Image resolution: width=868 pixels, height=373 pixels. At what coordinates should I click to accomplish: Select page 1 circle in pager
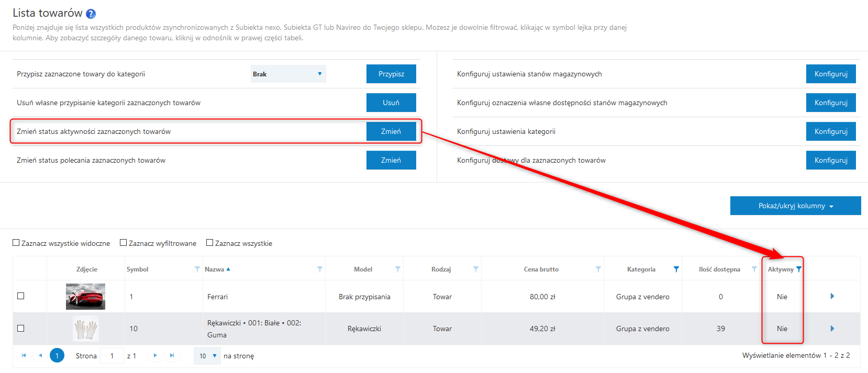tap(57, 355)
